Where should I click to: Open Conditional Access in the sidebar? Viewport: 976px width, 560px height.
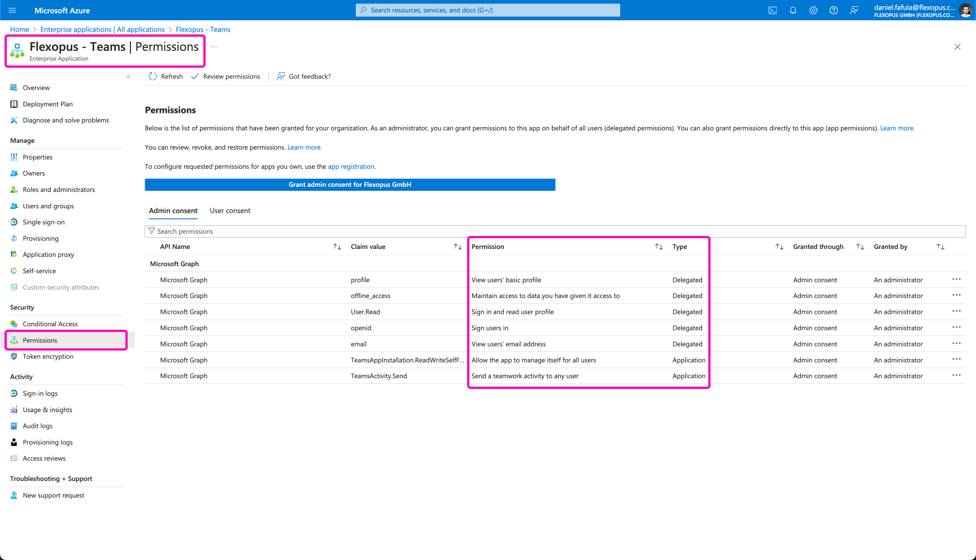tap(50, 324)
